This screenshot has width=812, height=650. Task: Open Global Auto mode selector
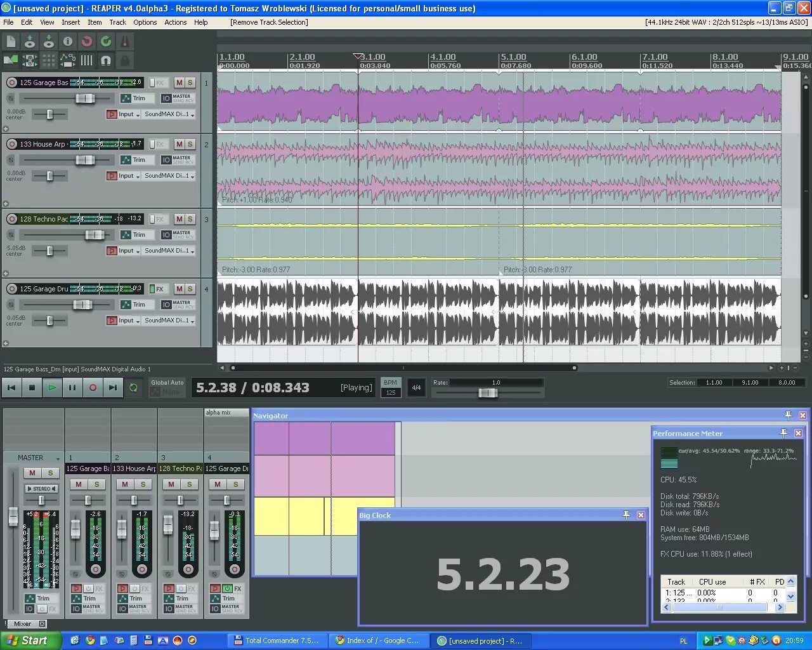coord(167,387)
